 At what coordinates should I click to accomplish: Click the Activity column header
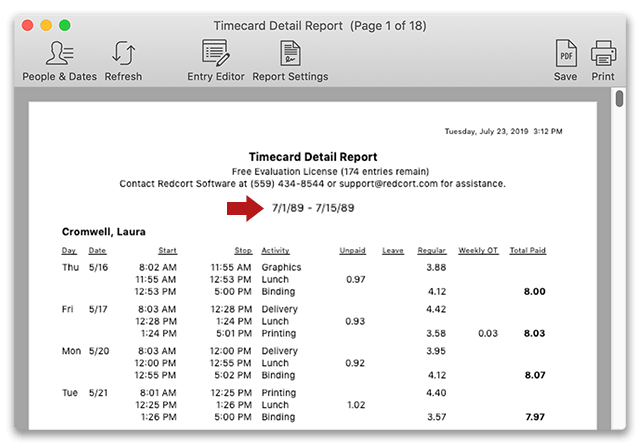(275, 250)
